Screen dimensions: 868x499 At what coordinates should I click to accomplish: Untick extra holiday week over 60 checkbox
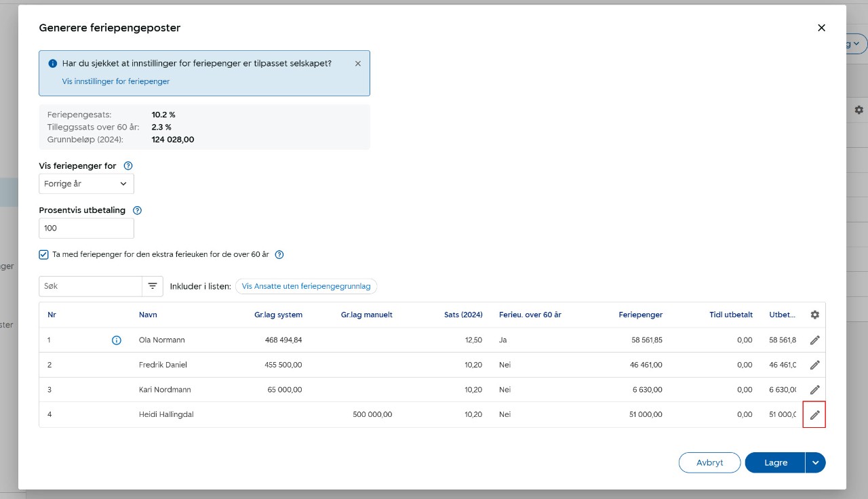[x=44, y=255]
